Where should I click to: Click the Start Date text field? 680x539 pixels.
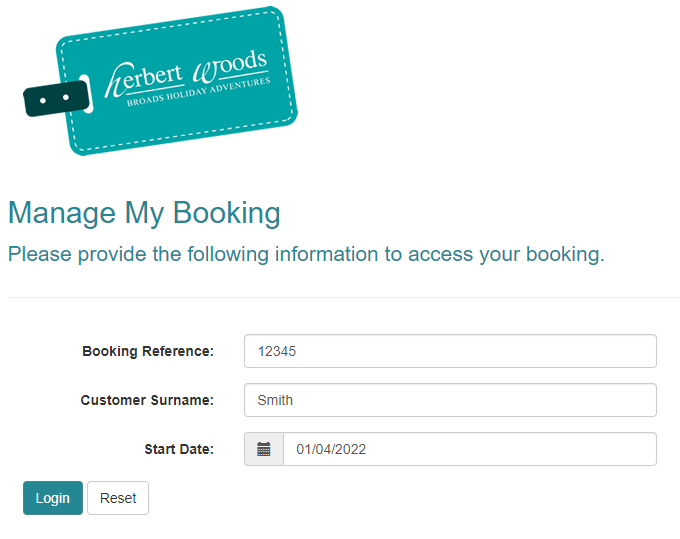470,449
